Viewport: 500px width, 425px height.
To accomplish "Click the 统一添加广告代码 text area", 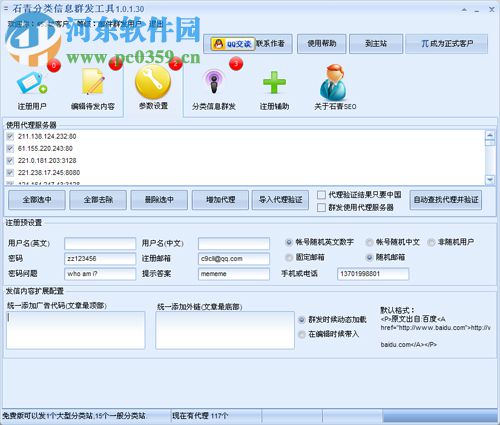I will [76, 330].
